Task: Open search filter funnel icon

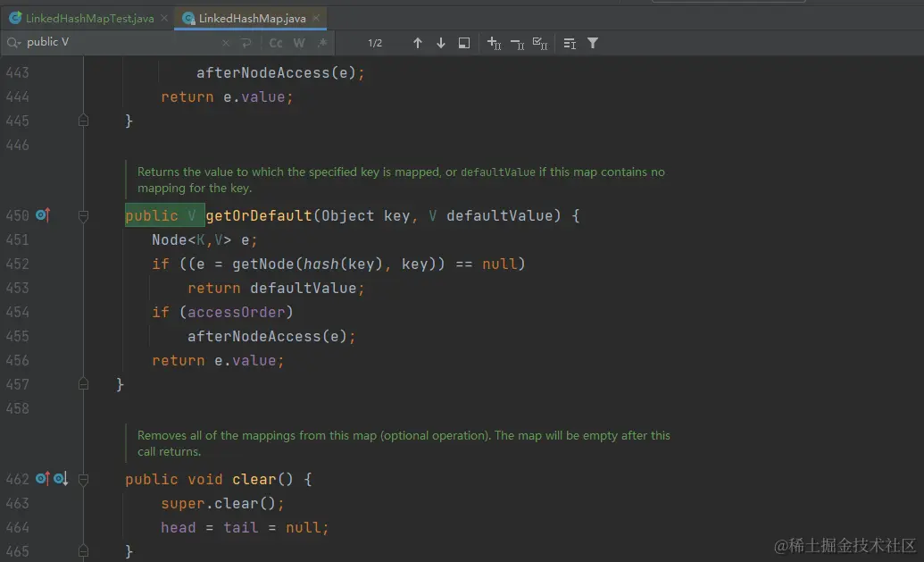Action: click(593, 43)
